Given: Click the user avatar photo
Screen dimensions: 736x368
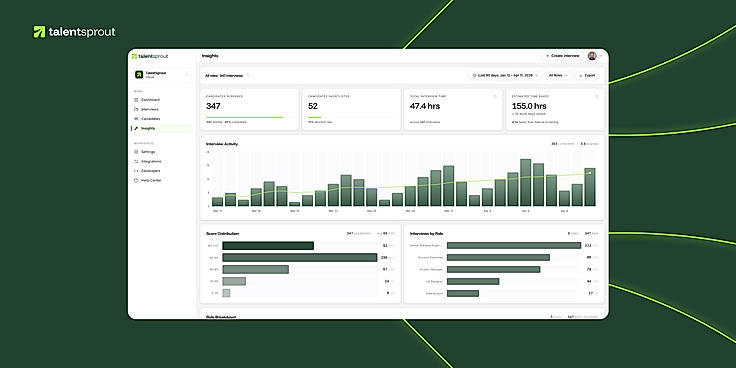Looking at the screenshot, I should [x=592, y=56].
